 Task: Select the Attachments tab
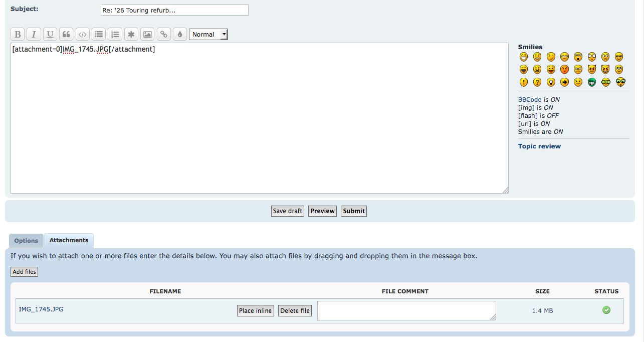pos(69,240)
